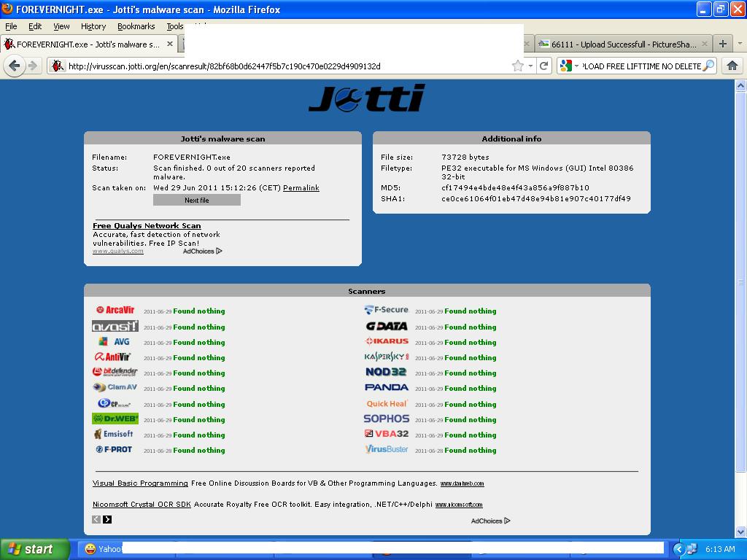This screenshot has height=560, width=747.
Task: Click the NOD32 scanner logo
Action: click(x=386, y=372)
